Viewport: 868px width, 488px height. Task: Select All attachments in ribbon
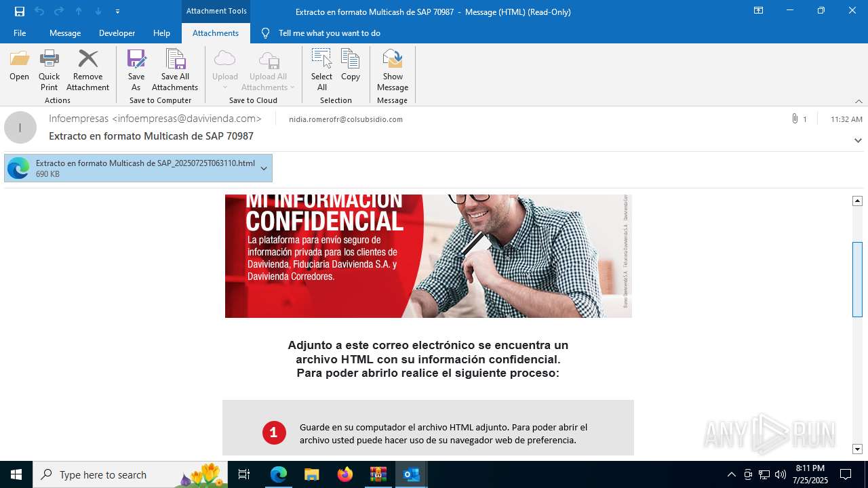[x=321, y=70]
